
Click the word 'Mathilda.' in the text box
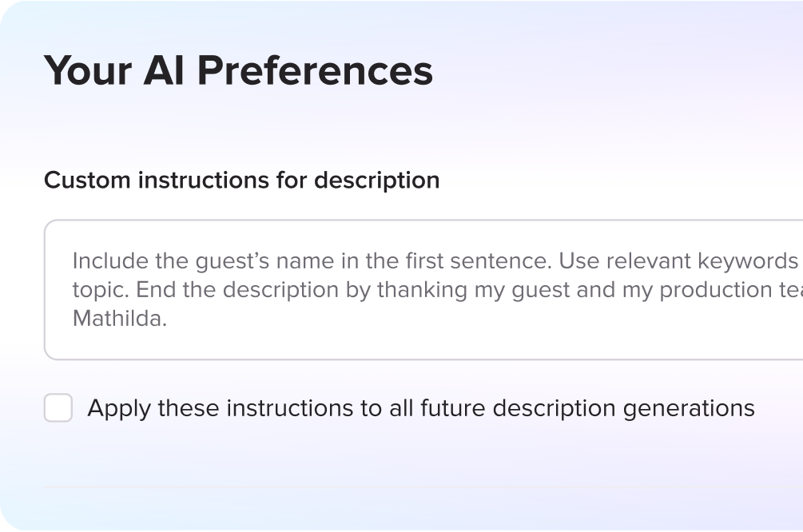(x=120, y=319)
